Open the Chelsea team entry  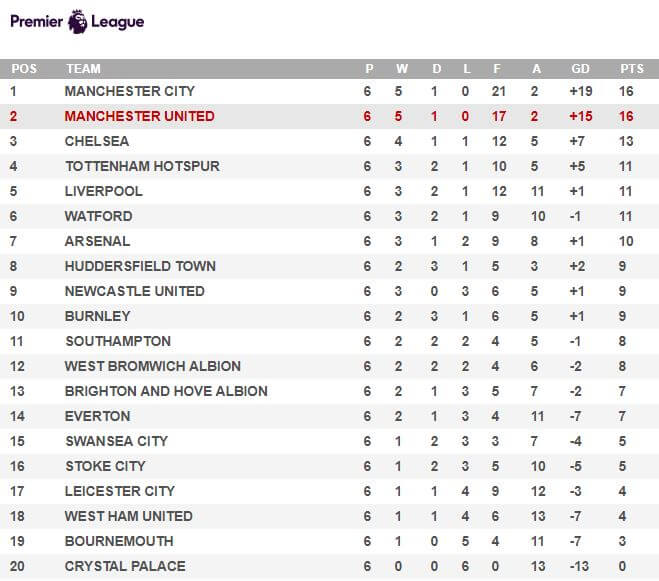click(x=97, y=141)
